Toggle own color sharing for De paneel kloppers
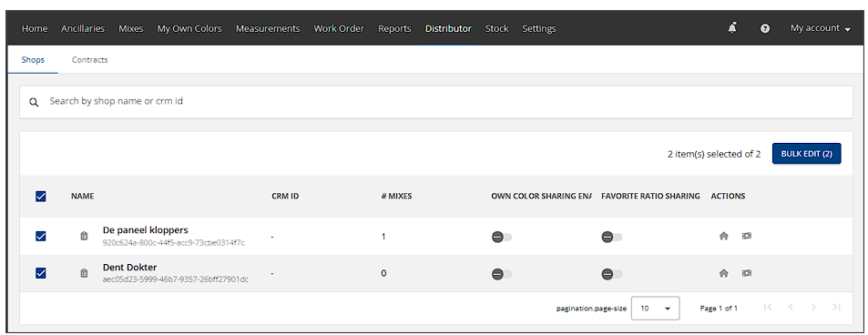This screenshot has height=335, width=868. click(502, 237)
